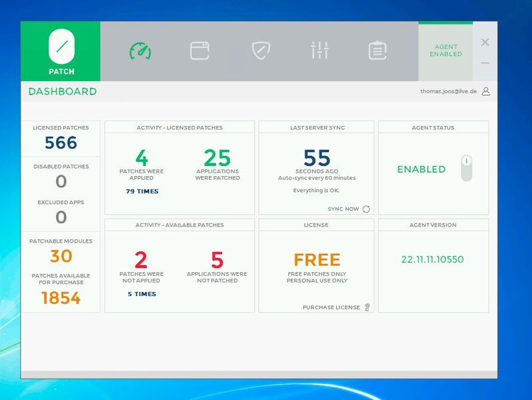This screenshot has height=400, width=532.
Task: Click the 0patch PATCH logo
Action: pos(61,52)
